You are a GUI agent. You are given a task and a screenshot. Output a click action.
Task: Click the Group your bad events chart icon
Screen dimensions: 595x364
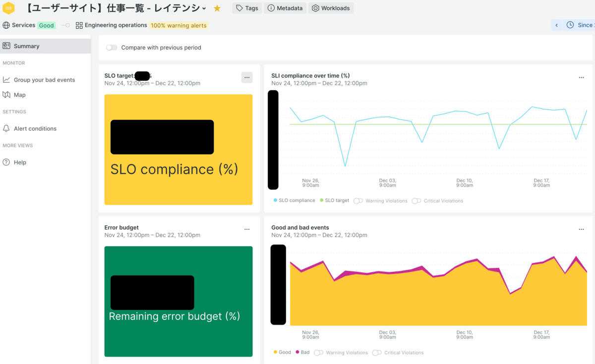(x=6, y=80)
